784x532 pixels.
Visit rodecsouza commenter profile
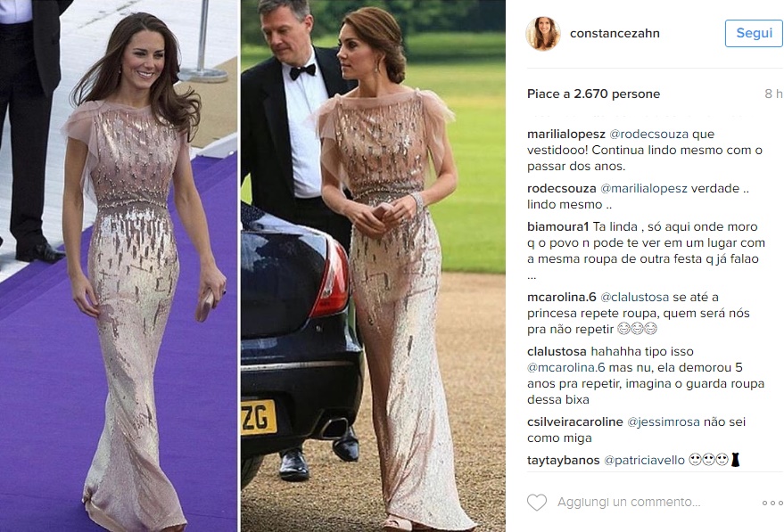click(562, 188)
